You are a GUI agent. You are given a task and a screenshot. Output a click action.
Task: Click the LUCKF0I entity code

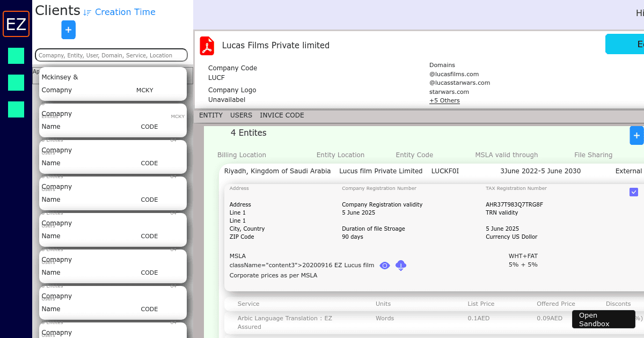point(445,171)
